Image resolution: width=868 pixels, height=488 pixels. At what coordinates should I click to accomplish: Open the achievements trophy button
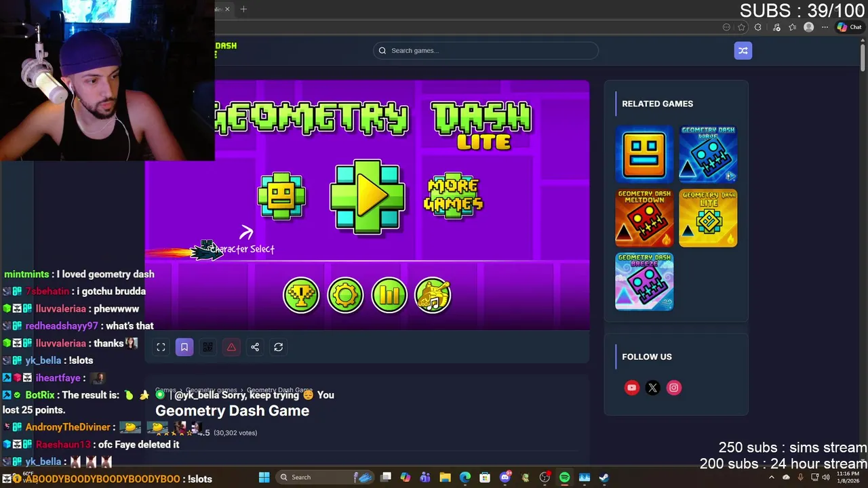301,295
